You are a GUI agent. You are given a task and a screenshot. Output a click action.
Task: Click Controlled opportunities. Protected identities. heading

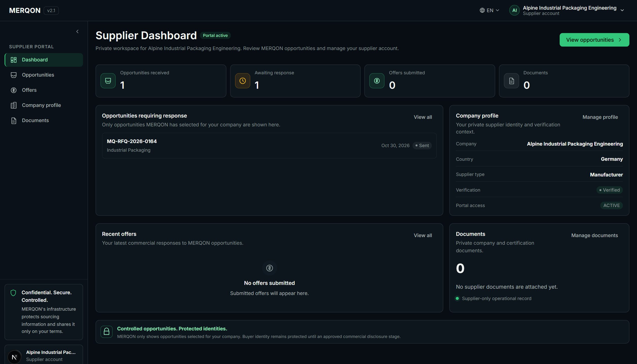point(172,329)
